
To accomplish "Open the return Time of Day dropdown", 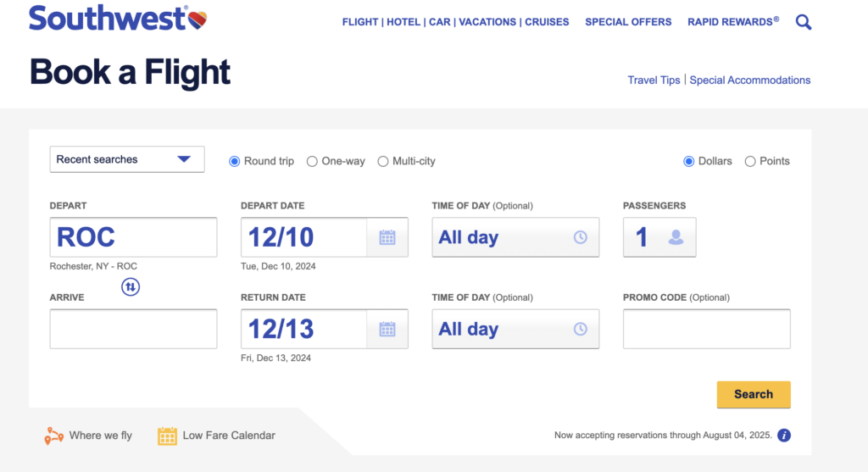I will 515,330.
